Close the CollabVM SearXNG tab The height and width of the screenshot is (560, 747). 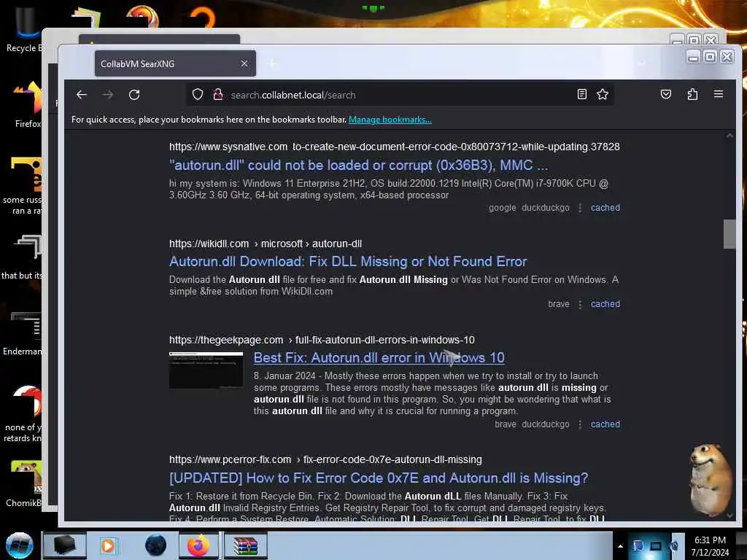tap(244, 63)
